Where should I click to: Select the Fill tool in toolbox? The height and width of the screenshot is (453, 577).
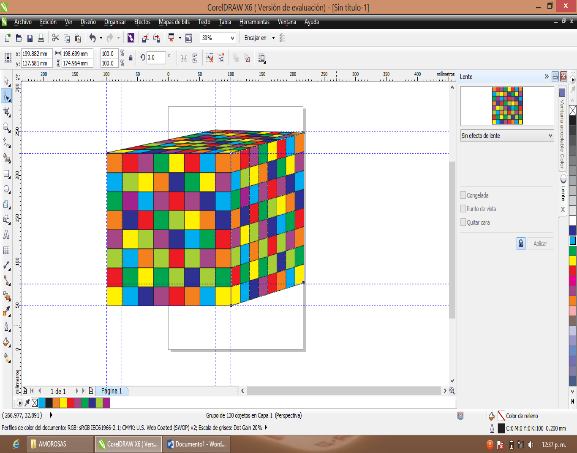[x=7, y=342]
